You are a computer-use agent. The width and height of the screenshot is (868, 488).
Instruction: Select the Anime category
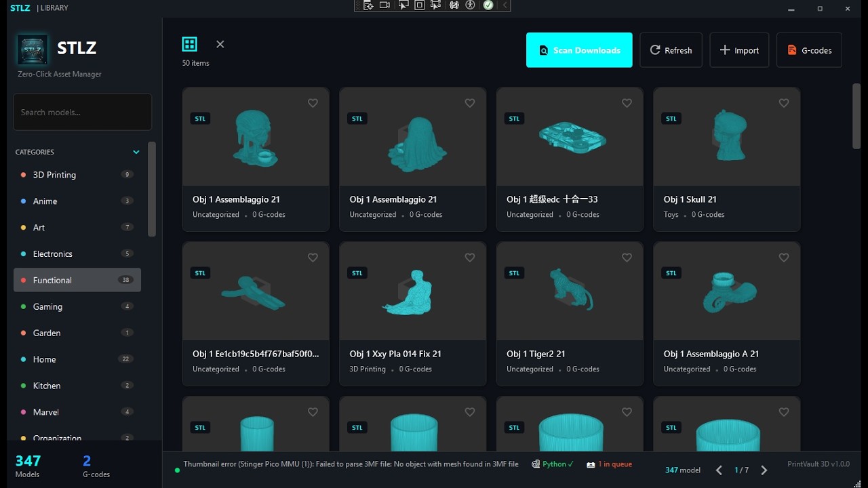pos(77,201)
